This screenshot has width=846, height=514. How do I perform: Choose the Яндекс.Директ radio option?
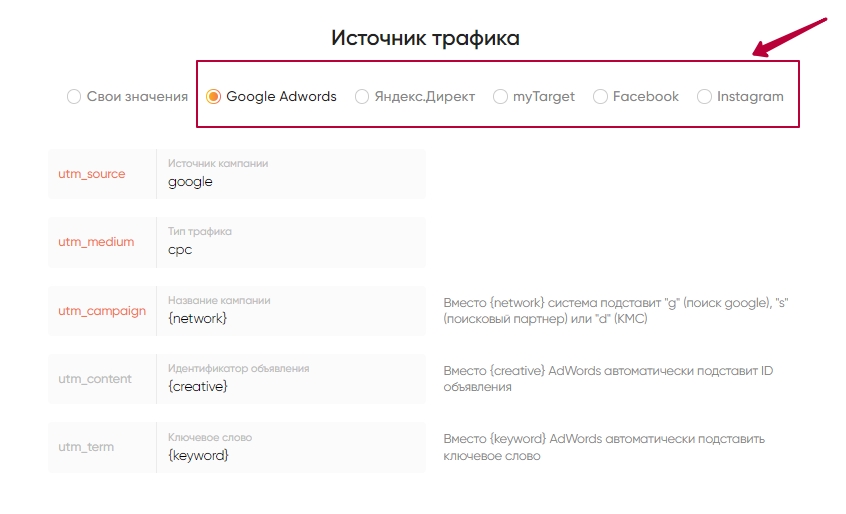click(362, 97)
